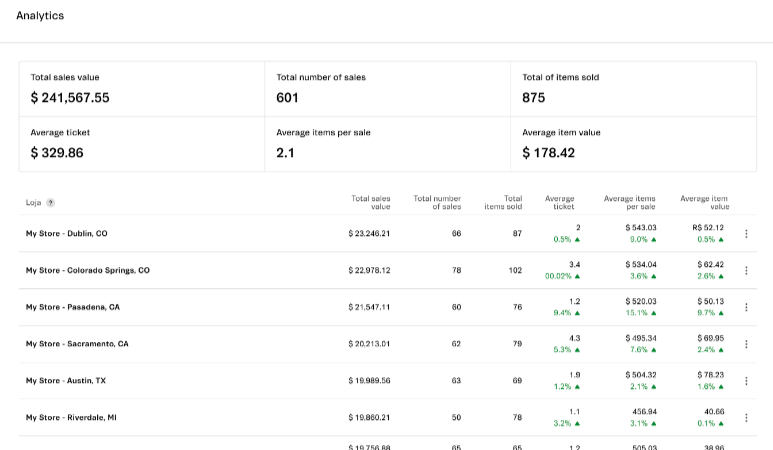Show more actions for Pasadena, CA store

746,307
